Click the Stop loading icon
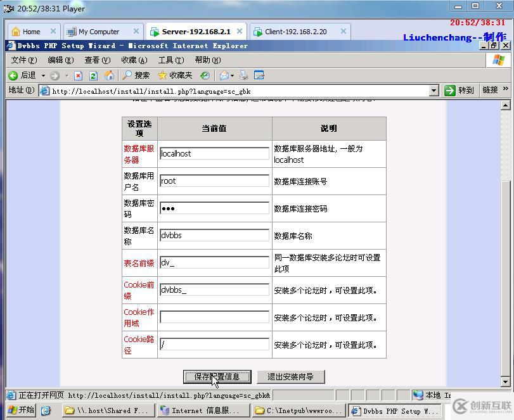Viewport: 514px width, 420px height. [78, 76]
